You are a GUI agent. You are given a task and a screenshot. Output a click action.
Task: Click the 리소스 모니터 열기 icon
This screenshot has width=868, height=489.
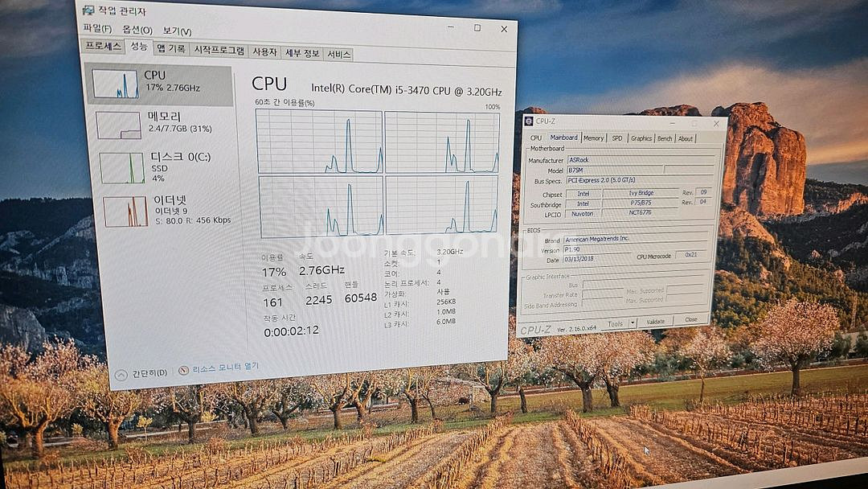(x=183, y=370)
